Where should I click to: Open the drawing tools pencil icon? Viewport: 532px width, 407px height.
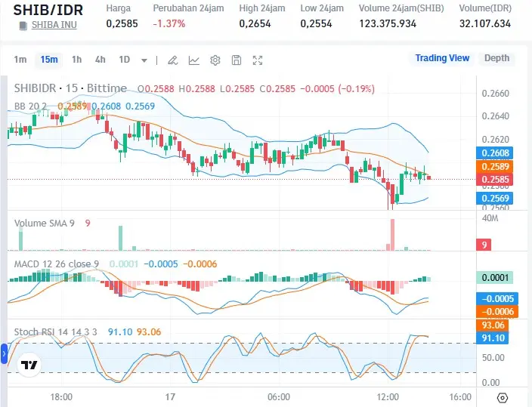point(173,60)
